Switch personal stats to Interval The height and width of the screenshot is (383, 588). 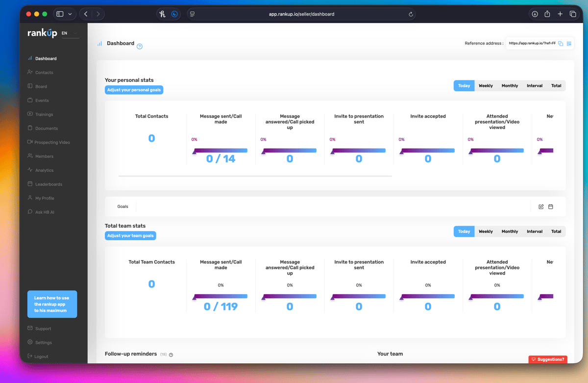pyautogui.click(x=535, y=86)
